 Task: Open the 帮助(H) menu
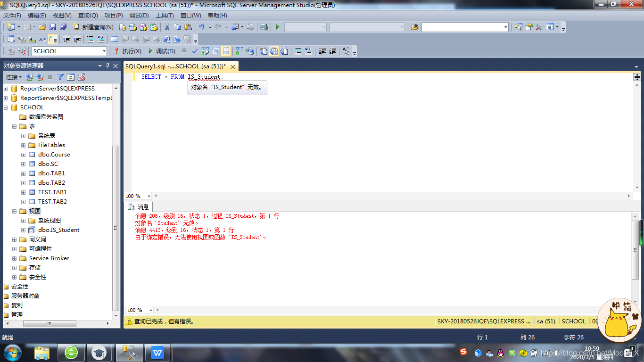point(217,16)
